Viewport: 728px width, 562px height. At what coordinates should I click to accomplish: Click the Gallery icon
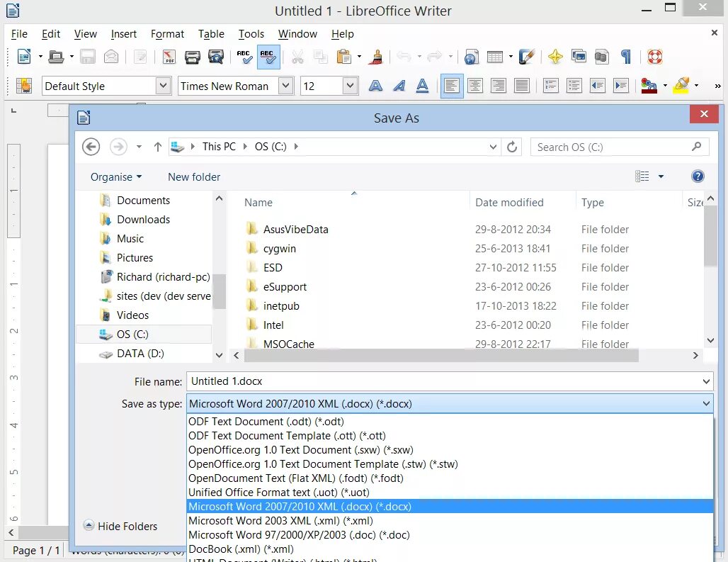(579, 57)
